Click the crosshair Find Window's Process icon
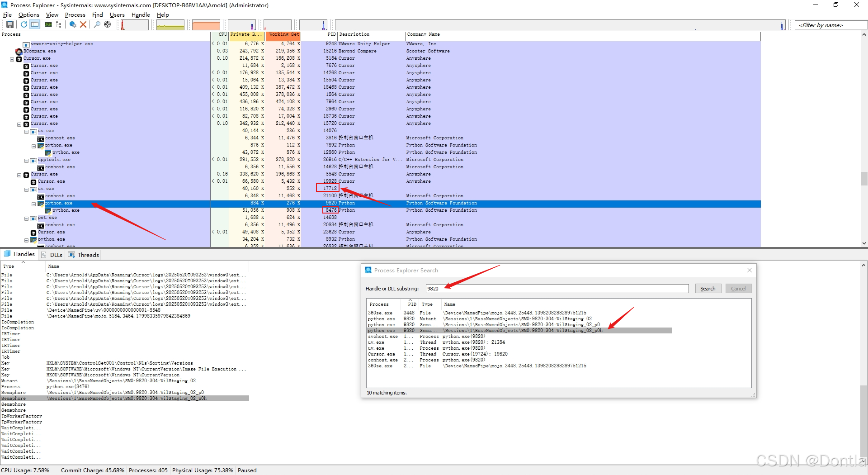Screen dimensions: 868x475 coord(108,24)
